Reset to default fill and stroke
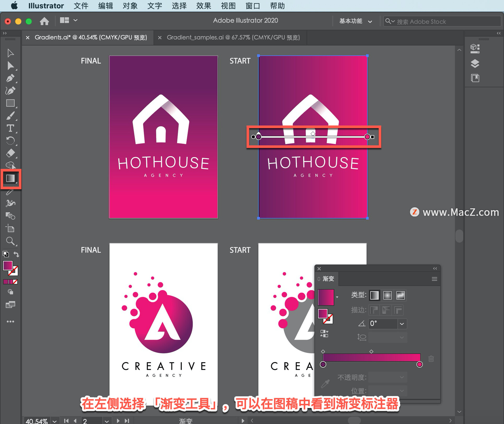 [6, 254]
